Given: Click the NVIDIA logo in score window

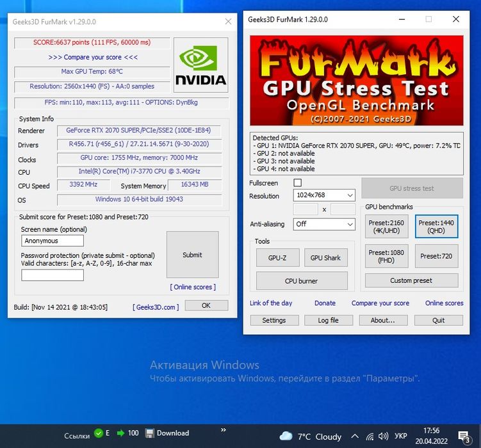Looking at the screenshot, I should point(200,65).
